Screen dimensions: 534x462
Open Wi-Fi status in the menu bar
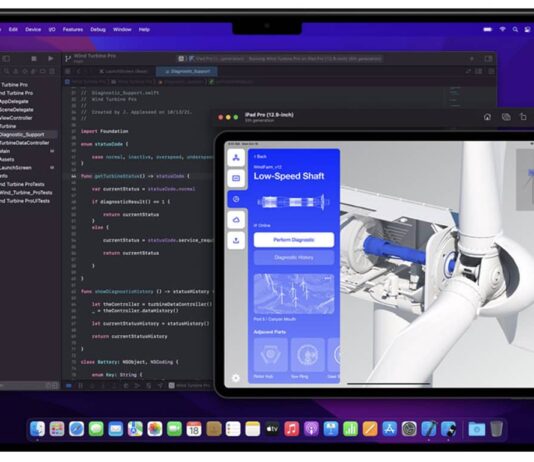502,30
